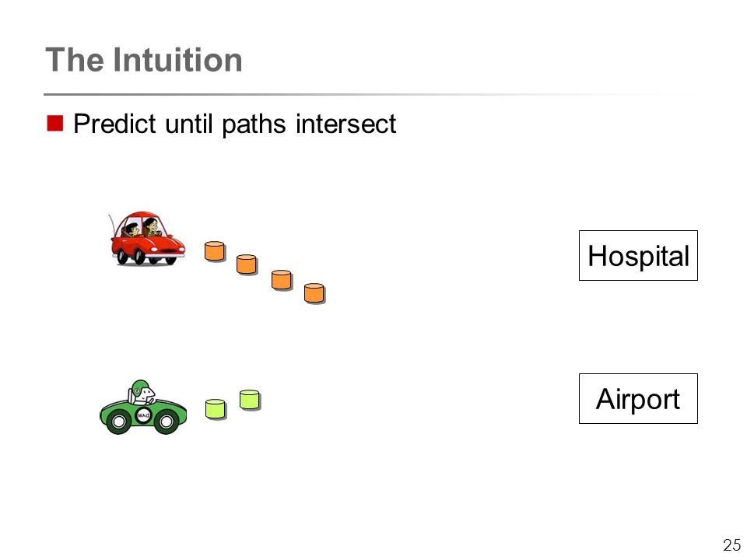Click the red car clipart
Viewport: 747px width, 560px height.
point(147,238)
